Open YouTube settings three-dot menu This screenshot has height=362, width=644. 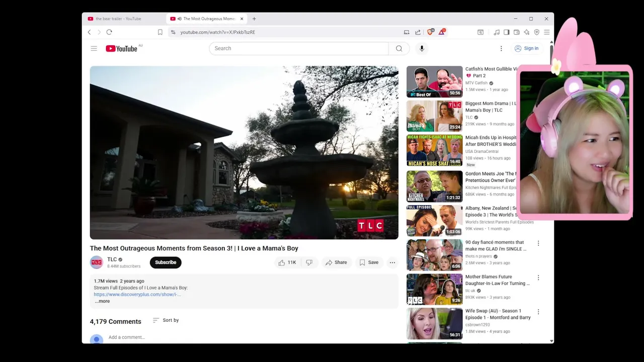501,48
